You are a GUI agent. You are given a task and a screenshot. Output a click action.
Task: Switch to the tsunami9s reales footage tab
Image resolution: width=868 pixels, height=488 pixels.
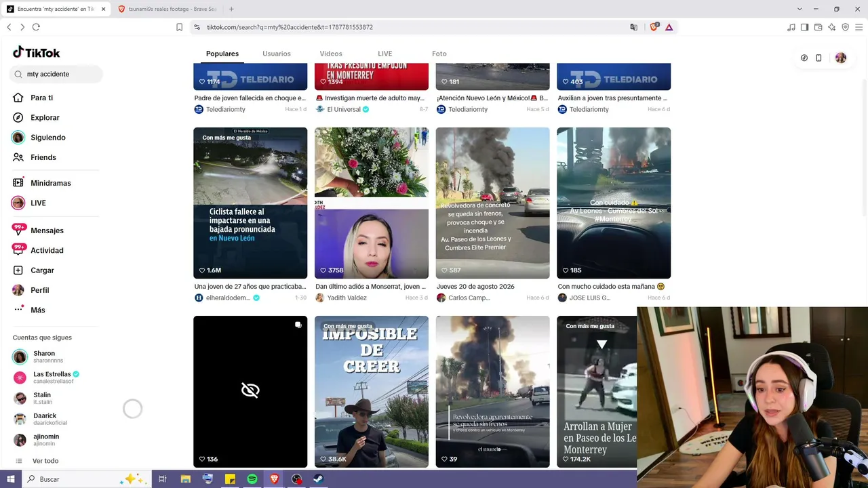[x=167, y=9]
